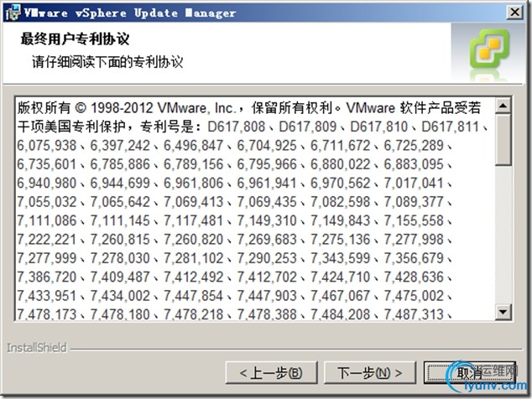Screen dimensions: 532x399
Task: Click the scrollbar down arrow of patent text
Action: click(x=503, y=312)
